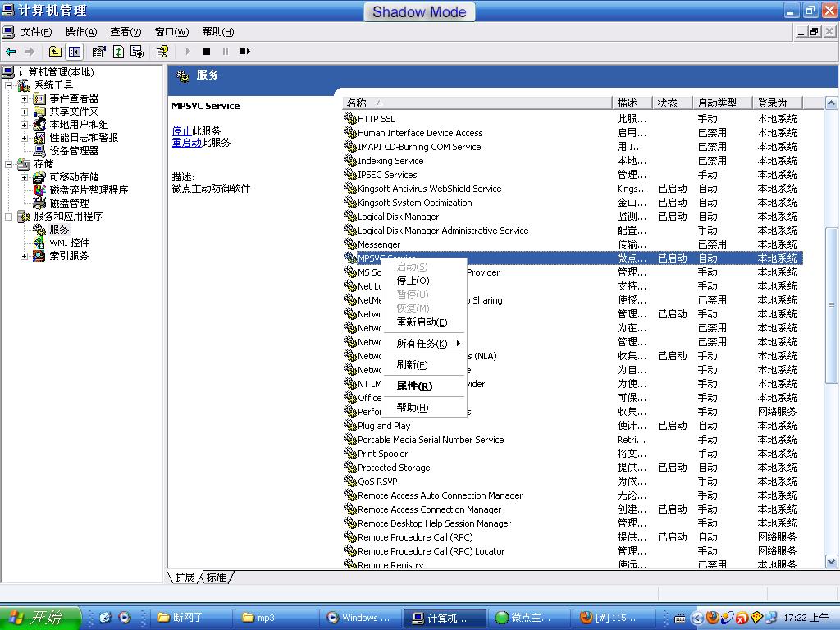Screen dimensions: 840x630
Task: Sort by the 登录为 column header
Action: 778,103
